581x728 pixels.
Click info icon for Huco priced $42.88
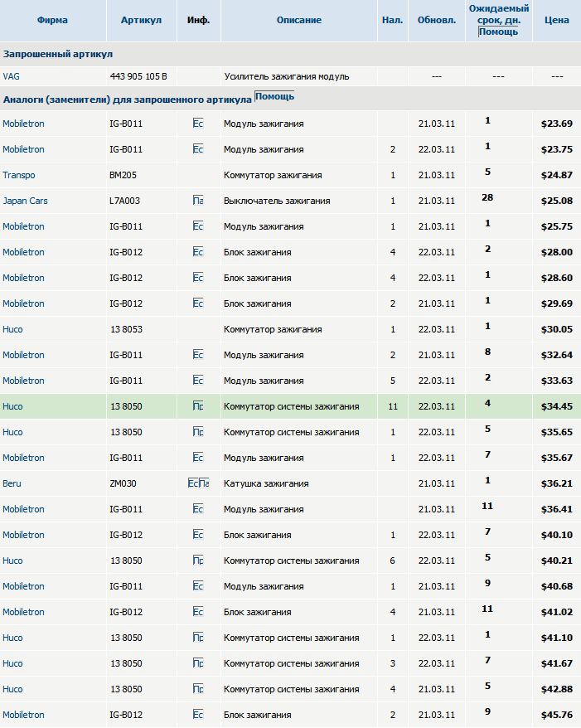tap(197, 689)
